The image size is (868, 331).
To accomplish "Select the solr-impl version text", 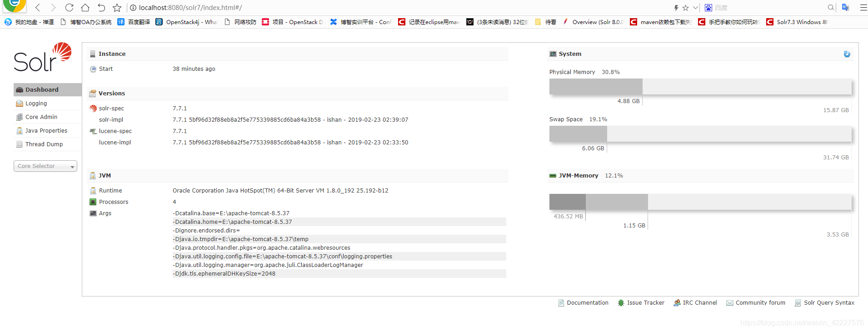I will tap(290, 120).
